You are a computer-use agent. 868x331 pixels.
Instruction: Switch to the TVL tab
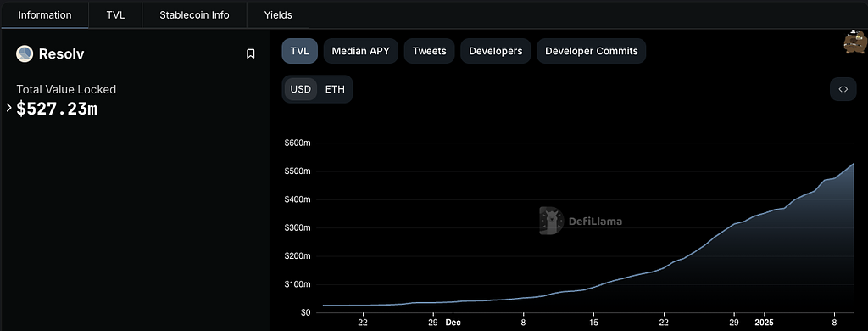[x=115, y=15]
